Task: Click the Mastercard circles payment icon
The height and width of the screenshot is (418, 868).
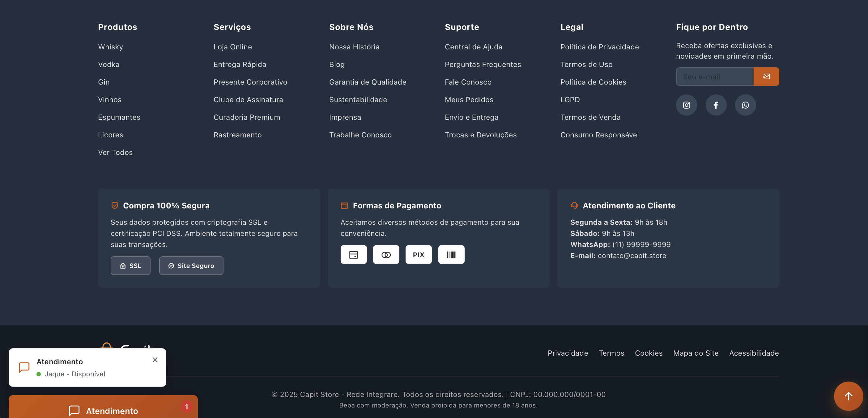Action: click(386, 254)
